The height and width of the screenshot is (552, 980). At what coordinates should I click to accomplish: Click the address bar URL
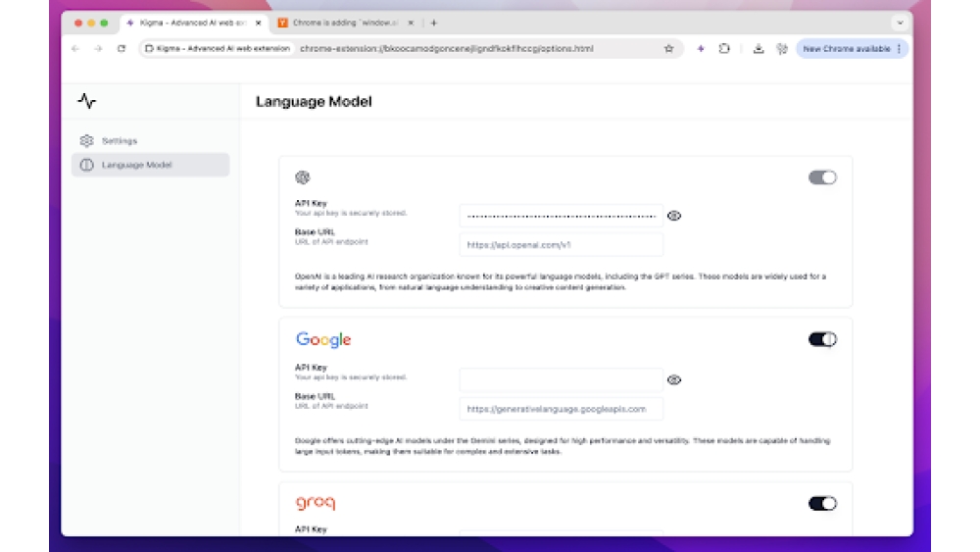point(446,49)
